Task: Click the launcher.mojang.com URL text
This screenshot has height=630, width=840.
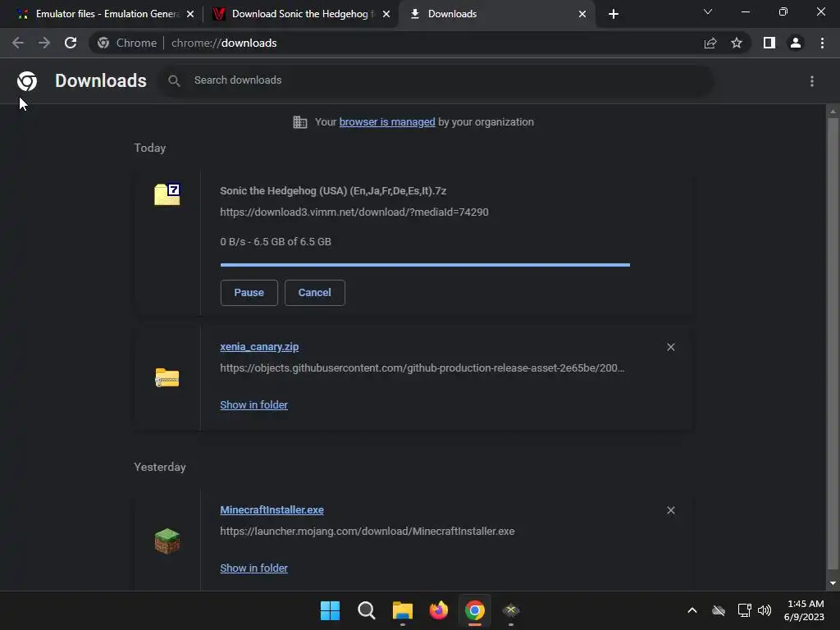Action: [x=367, y=532]
